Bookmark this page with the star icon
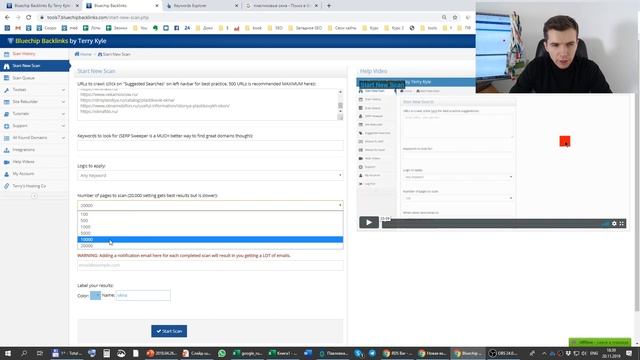 [x=455, y=18]
